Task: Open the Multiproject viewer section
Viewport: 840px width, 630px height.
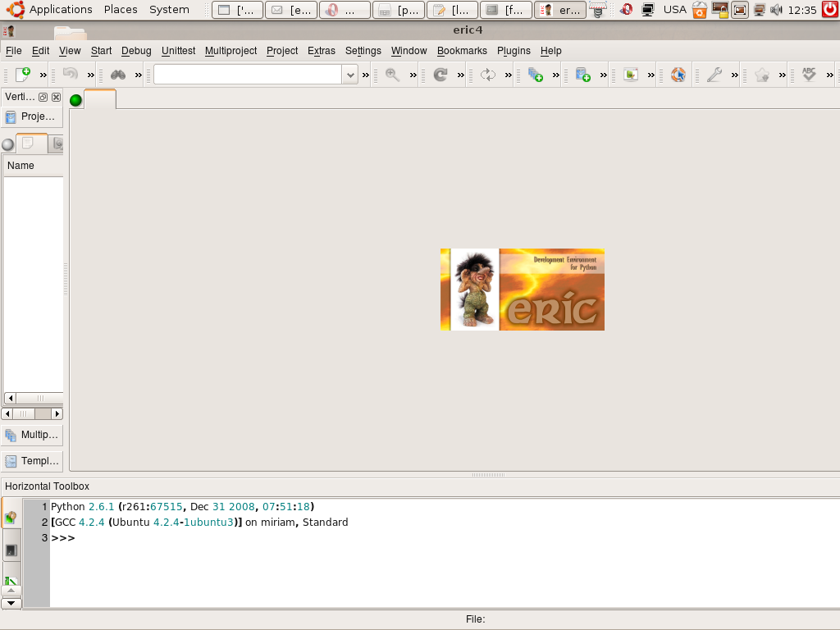Action: tap(32, 435)
